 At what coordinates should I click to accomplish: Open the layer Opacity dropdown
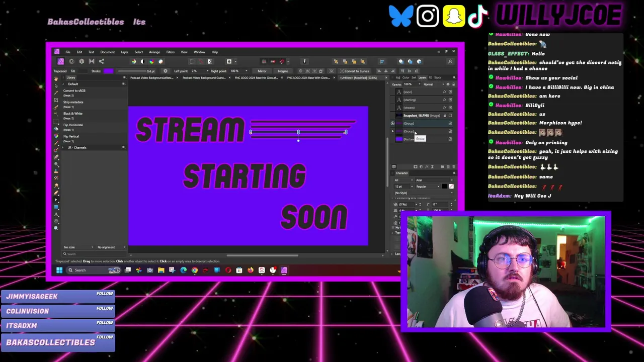420,84
